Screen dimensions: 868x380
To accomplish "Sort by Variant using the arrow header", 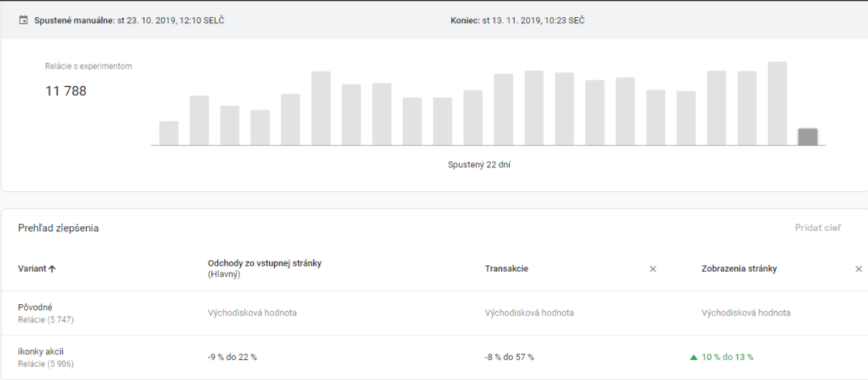I will tap(37, 269).
